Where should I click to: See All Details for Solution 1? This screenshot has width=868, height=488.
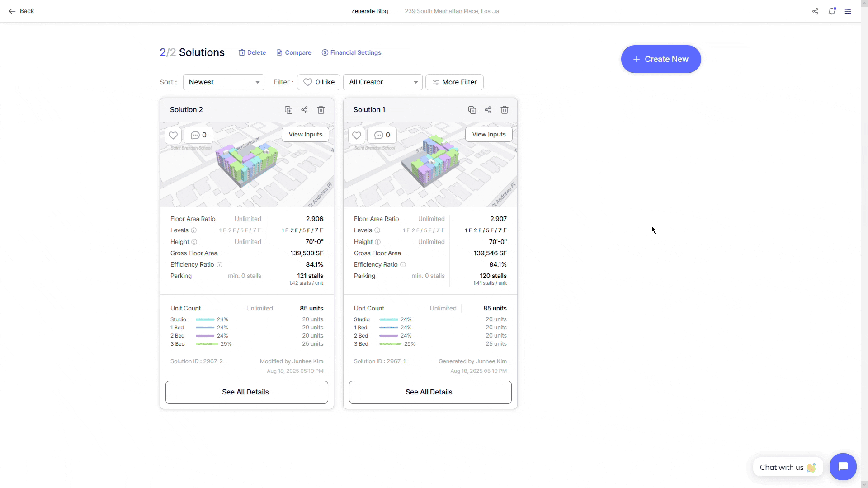(430, 392)
